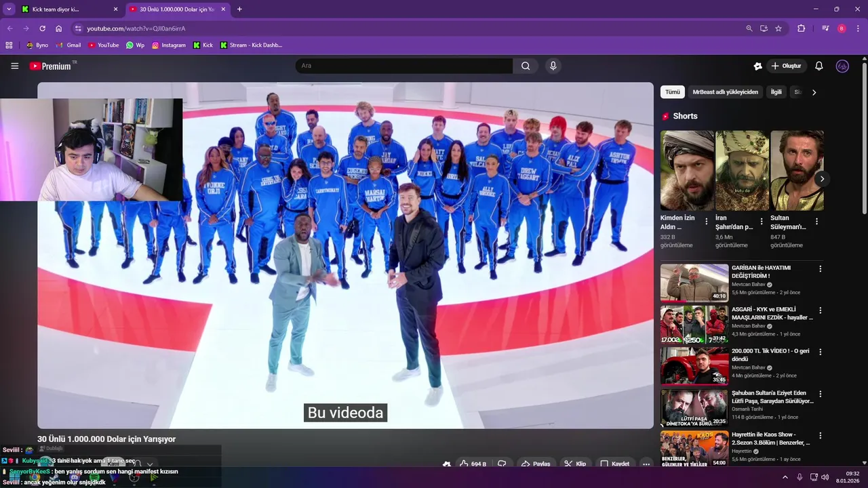Open site information icon in address bar

78,28
